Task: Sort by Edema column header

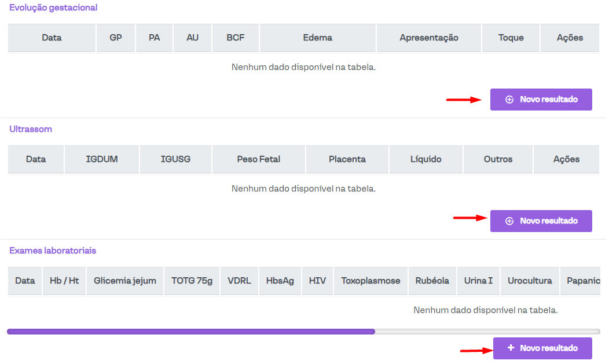Action: [317, 38]
